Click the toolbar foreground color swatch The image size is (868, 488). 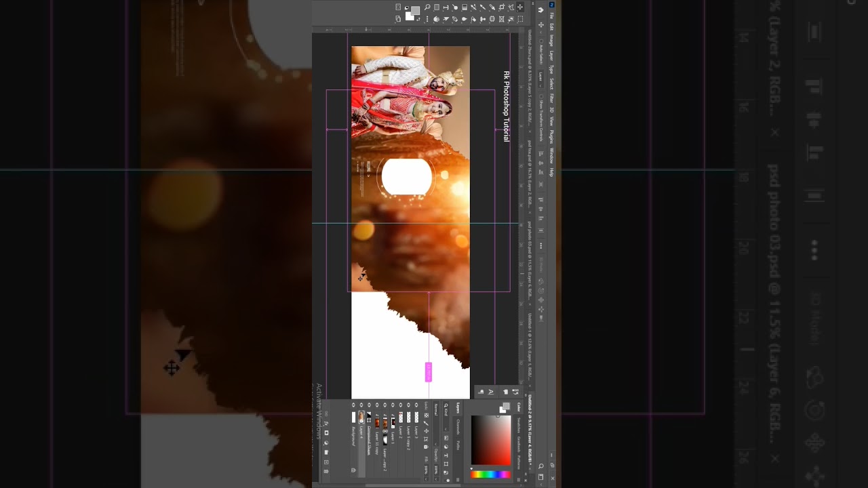point(415,10)
